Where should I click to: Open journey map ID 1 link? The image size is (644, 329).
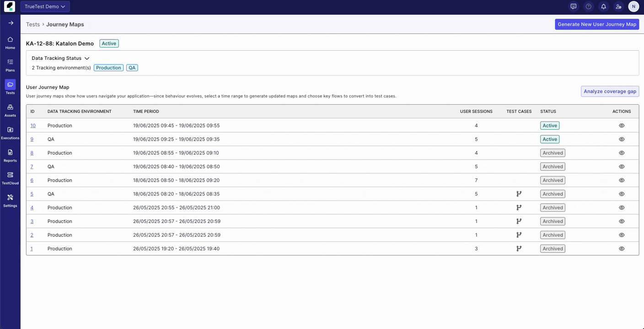pos(32,249)
